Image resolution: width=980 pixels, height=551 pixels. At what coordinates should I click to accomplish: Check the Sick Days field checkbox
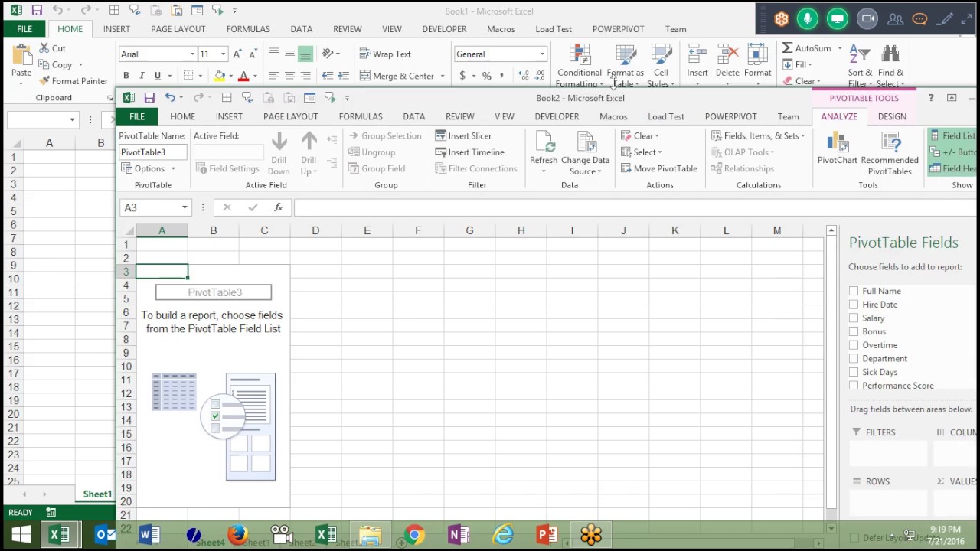854,372
